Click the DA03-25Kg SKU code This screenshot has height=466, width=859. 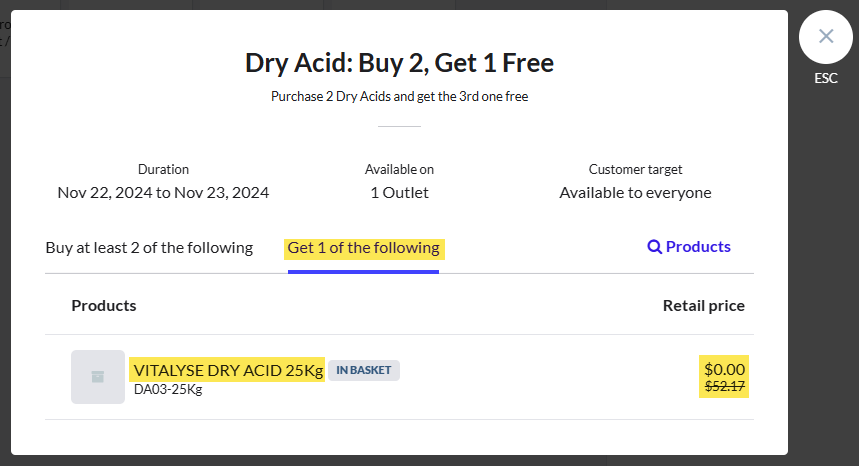pos(168,389)
